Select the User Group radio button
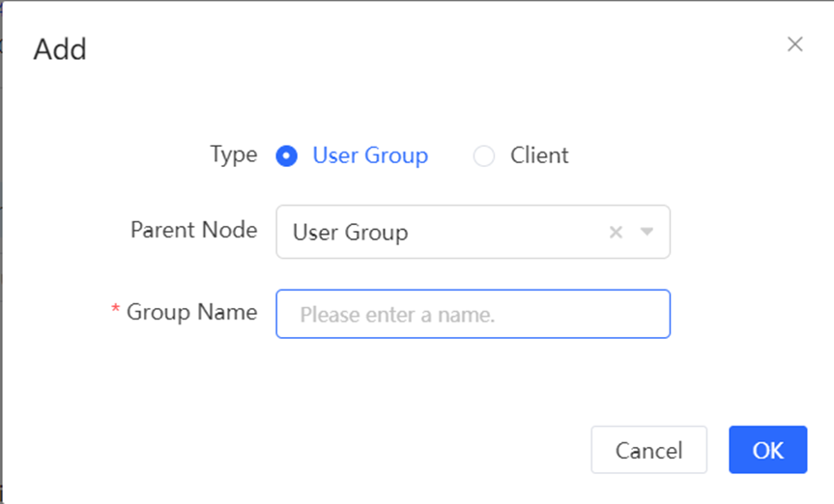This screenshot has height=504, width=834. [286, 155]
